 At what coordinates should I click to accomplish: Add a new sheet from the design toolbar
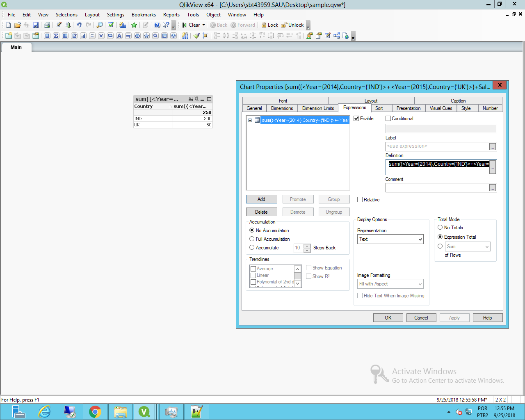[9, 36]
